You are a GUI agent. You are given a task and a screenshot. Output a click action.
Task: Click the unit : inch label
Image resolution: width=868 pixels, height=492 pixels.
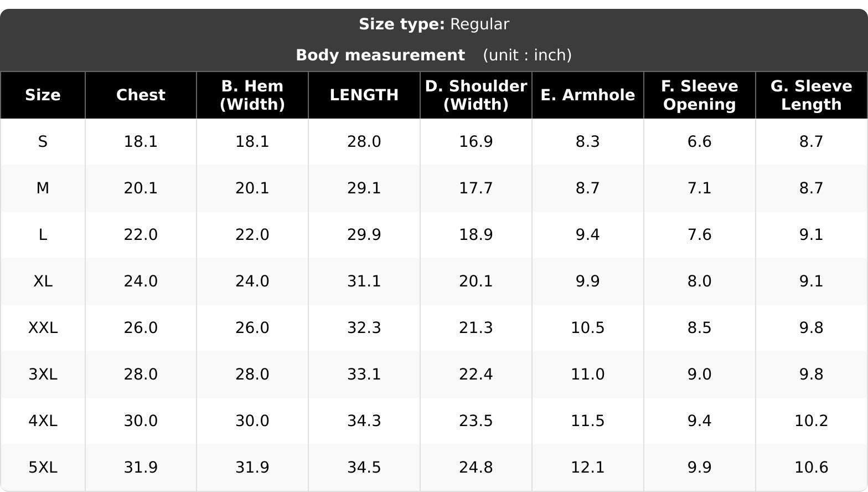point(527,55)
